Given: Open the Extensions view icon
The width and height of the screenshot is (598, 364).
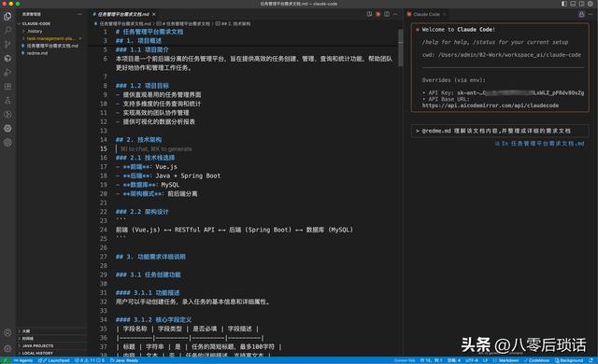Looking at the screenshot, I should click(7, 87).
